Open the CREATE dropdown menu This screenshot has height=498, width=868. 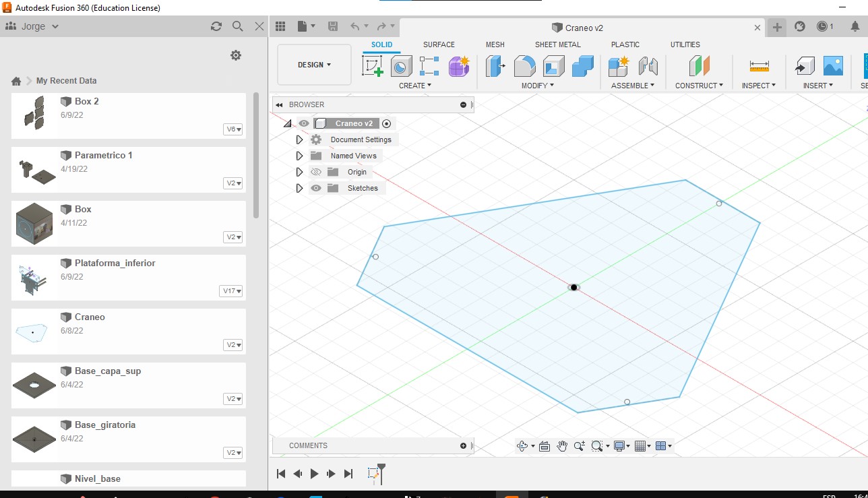(415, 86)
